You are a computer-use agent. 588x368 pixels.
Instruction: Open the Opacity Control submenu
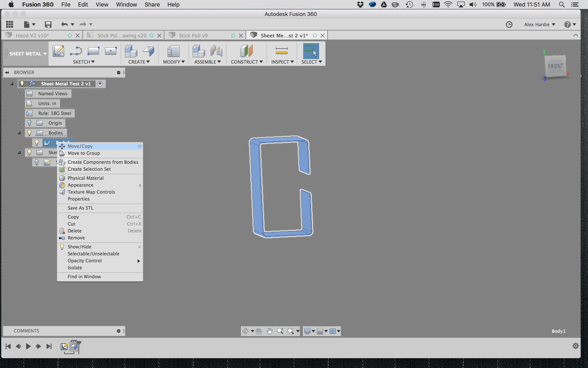click(x=100, y=261)
